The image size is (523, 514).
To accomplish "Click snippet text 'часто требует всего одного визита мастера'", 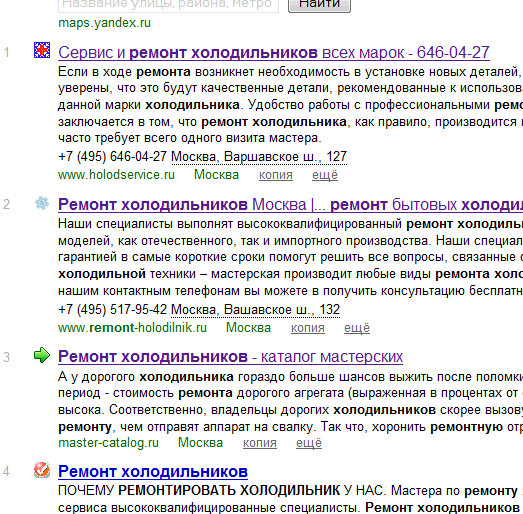I will tap(190, 138).
